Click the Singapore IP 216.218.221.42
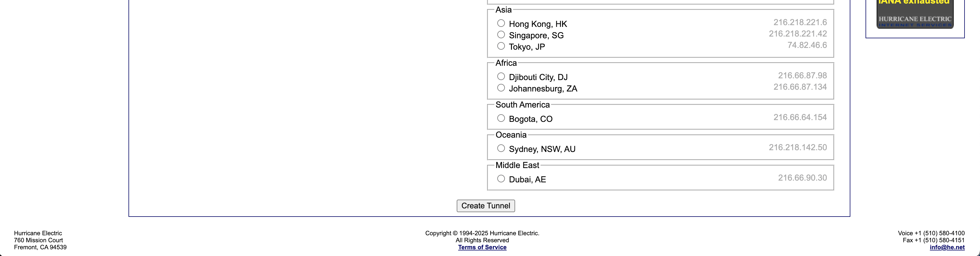This screenshot has height=256, width=980. [798, 34]
